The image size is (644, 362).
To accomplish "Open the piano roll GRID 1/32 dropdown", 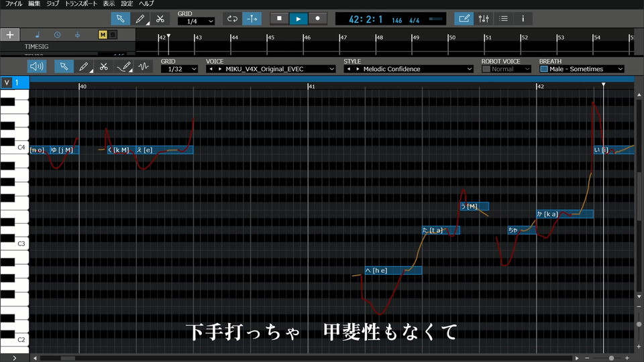I will tap(180, 69).
